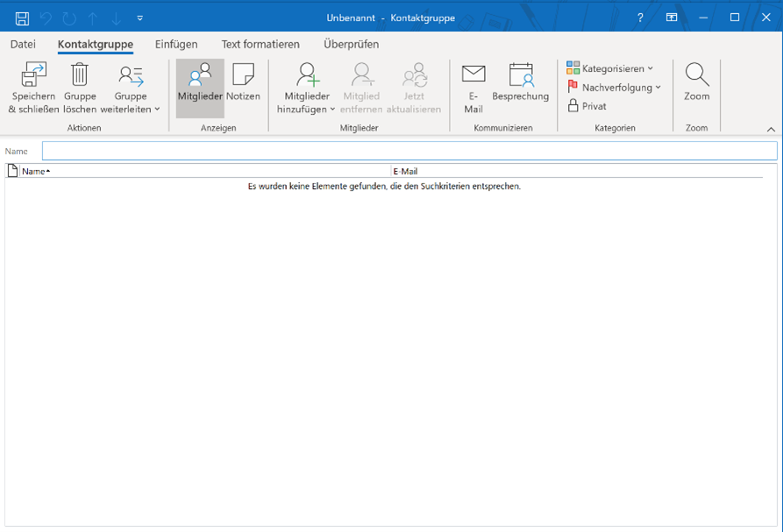Switch to the Text formatieren tab
The height and width of the screenshot is (532, 783).
[x=260, y=44]
